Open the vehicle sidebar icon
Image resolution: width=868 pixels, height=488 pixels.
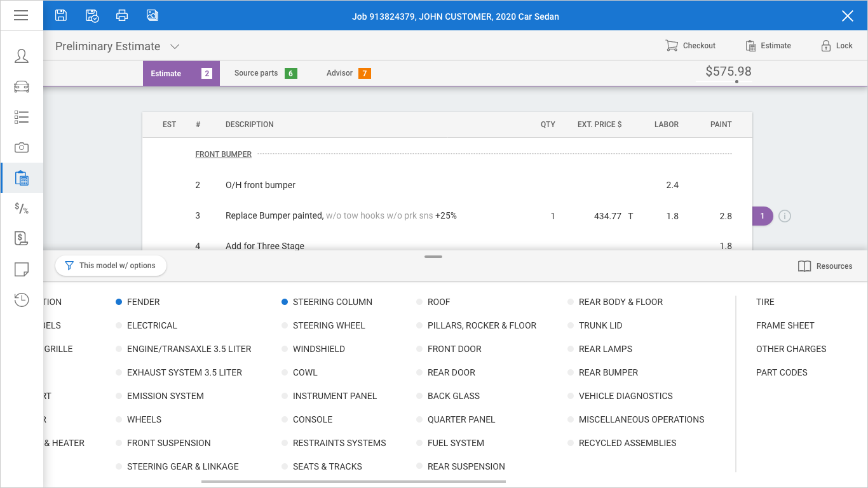(22, 86)
